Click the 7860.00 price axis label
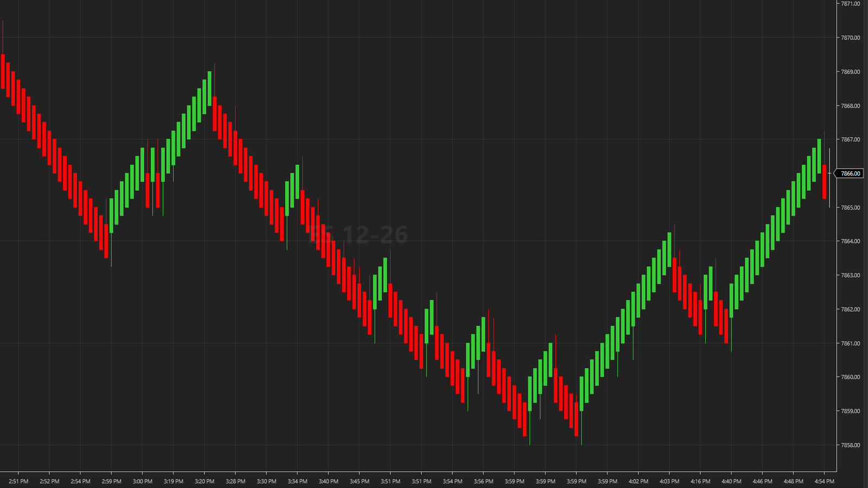 850,377
